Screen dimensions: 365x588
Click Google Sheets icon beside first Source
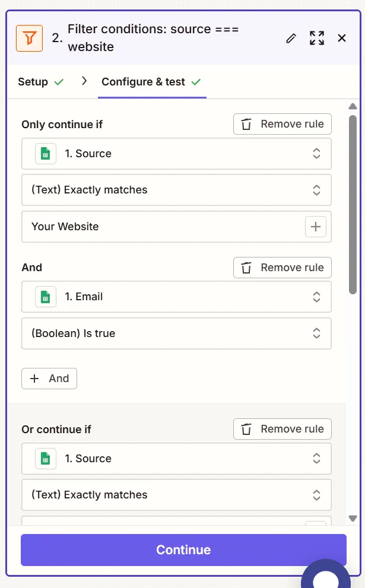(x=46, y=154)
